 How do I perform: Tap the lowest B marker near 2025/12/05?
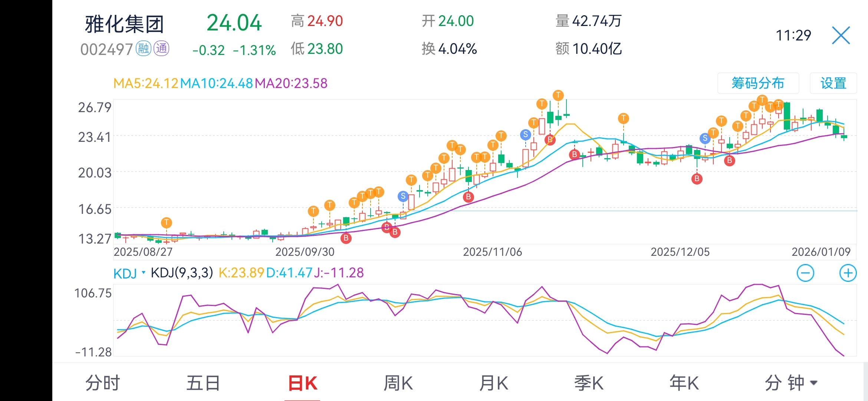click(697, 179)
